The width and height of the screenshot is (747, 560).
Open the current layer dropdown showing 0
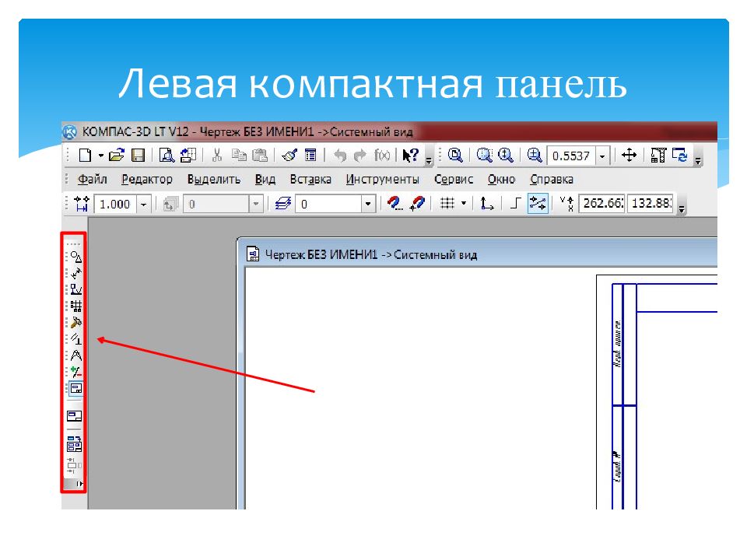coord(368,204)
